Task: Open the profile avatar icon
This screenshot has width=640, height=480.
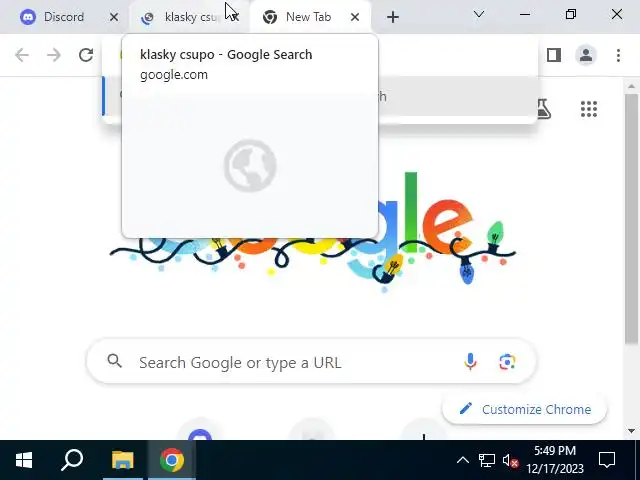Action: click(586, 55)
